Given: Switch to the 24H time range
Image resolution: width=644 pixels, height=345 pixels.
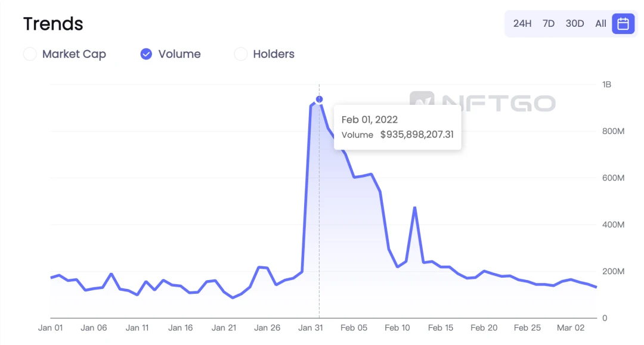Looking at the screenshot, I should tap(522, 24).
